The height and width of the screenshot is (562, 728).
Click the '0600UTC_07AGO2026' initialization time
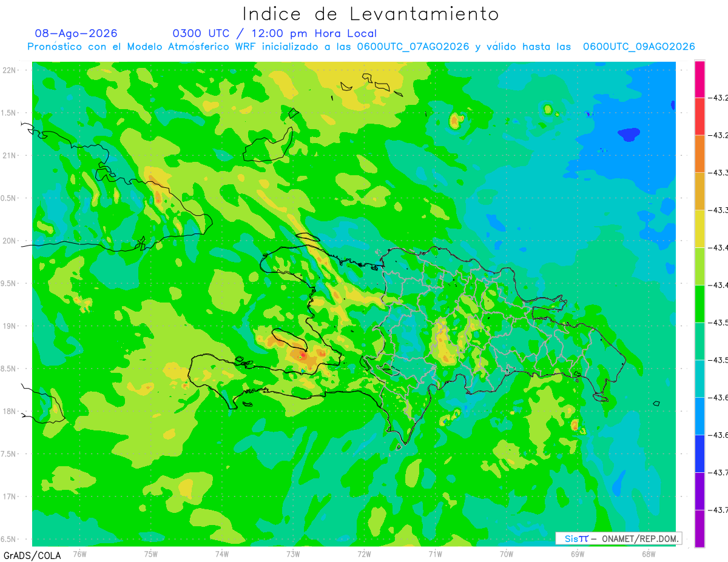[x=413, y=47]
